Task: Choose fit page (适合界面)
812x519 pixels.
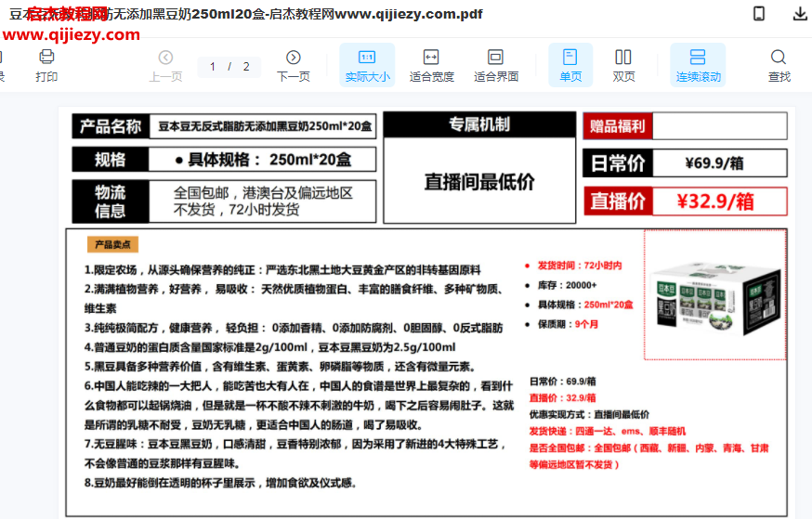Action: (x=495, y=66)
